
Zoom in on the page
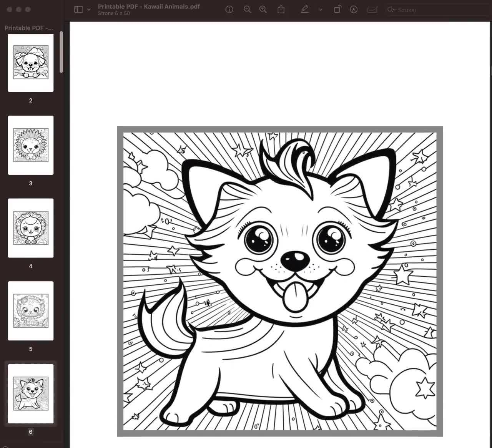(263, 10)
